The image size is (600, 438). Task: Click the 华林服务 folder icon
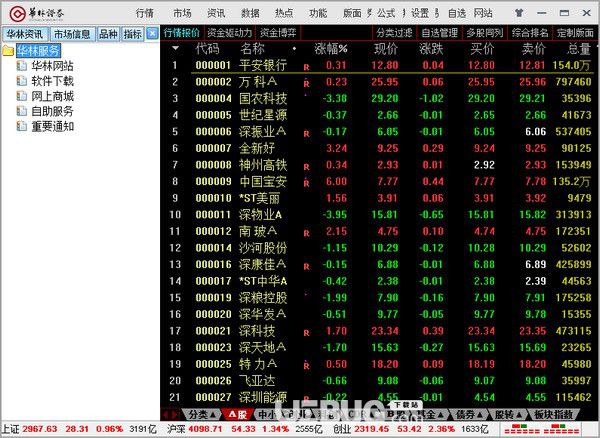pos(8,50)
